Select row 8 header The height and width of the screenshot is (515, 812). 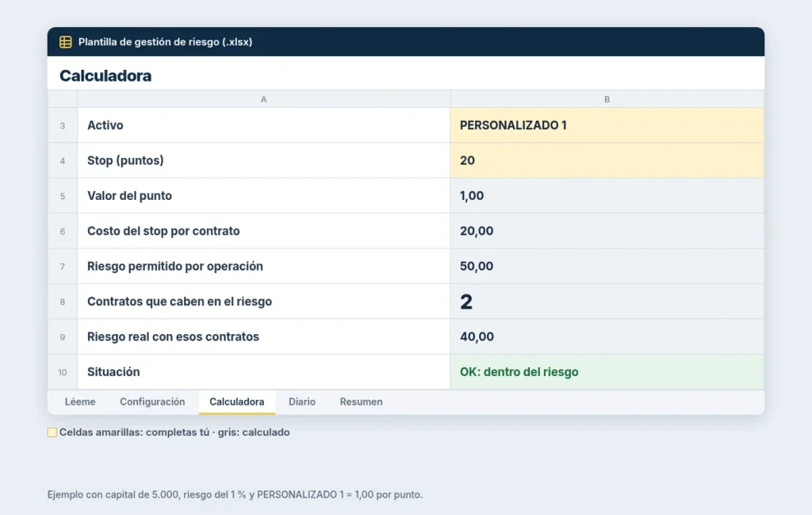[x=63, y=302]
